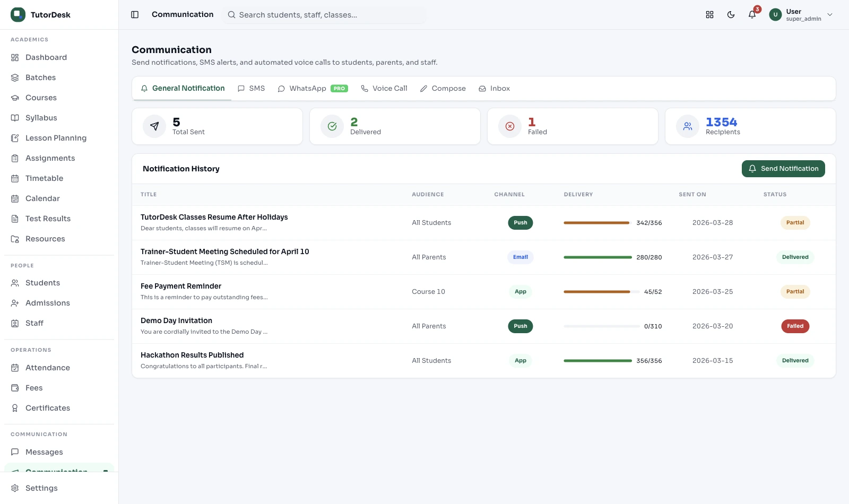This screenshot has width=849, height=504.
Task: Click the Students people icon
Action: 15,283
